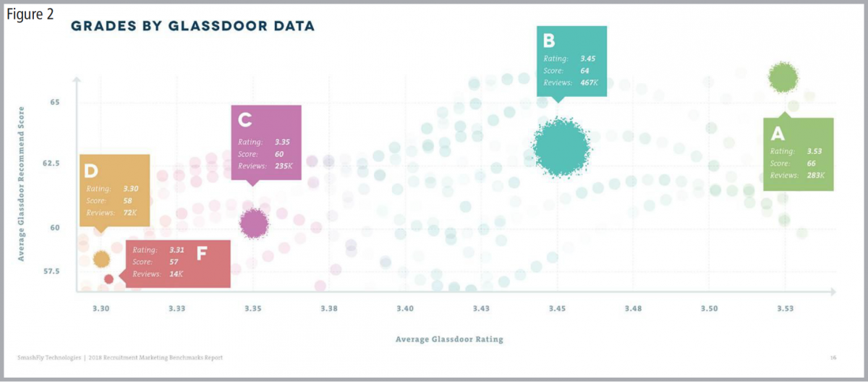
Task: Select the orange D callout box
Action: [115, 191]
